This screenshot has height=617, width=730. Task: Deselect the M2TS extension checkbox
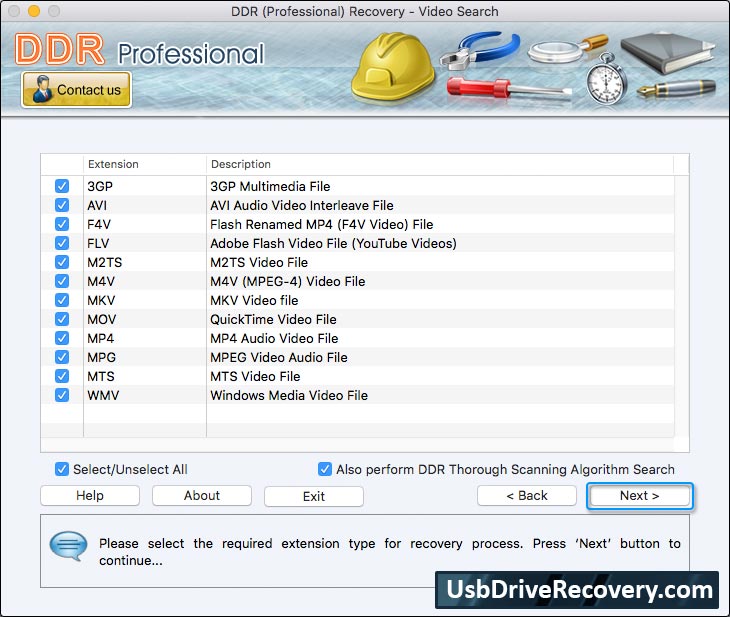click(x=62, y=262)
